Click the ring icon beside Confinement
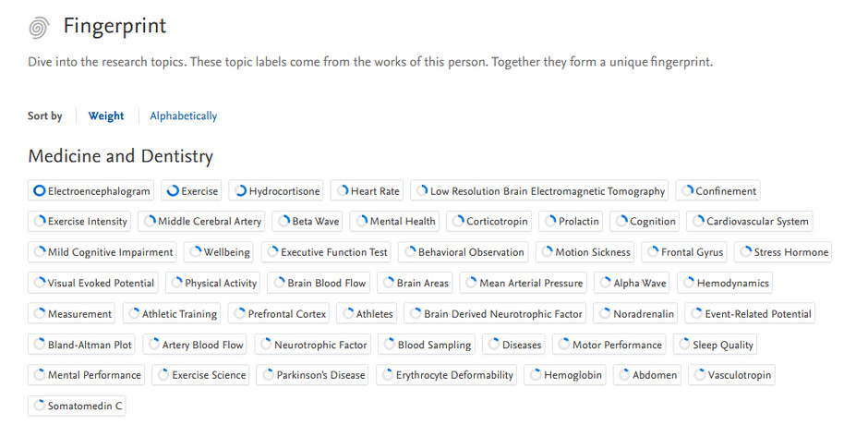This screenshot has height=437, width=868. tap(688, 190)
